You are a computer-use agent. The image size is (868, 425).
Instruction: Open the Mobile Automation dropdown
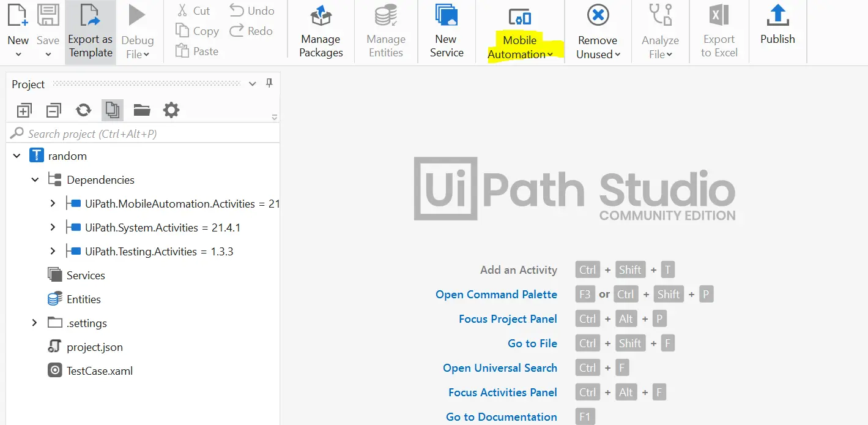point(520,47)
